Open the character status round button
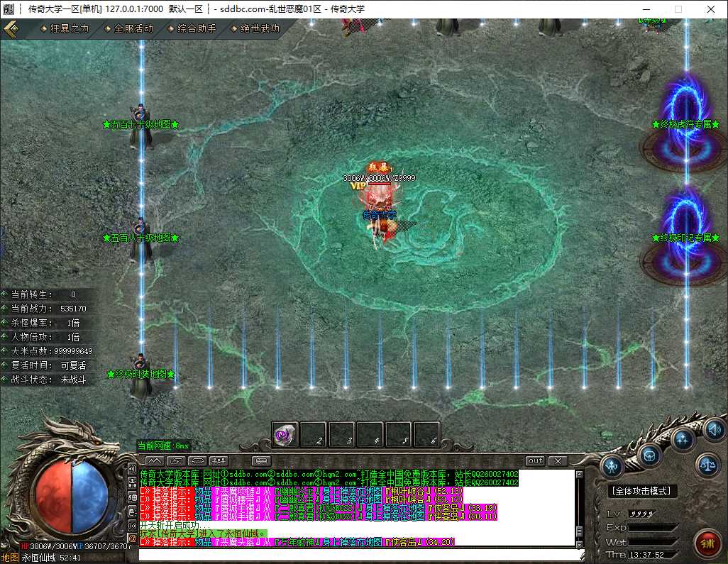The image size is (728, 564). (x=612, y=465)
